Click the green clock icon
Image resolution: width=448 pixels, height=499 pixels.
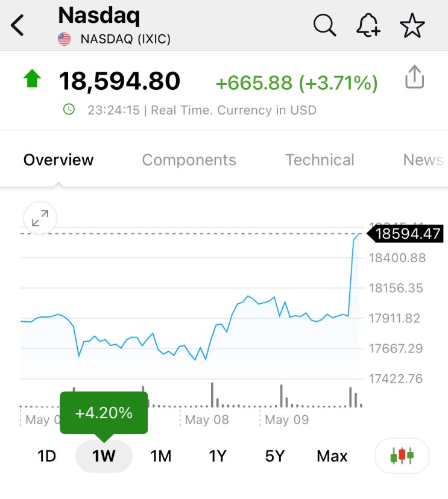pos(69,110)
